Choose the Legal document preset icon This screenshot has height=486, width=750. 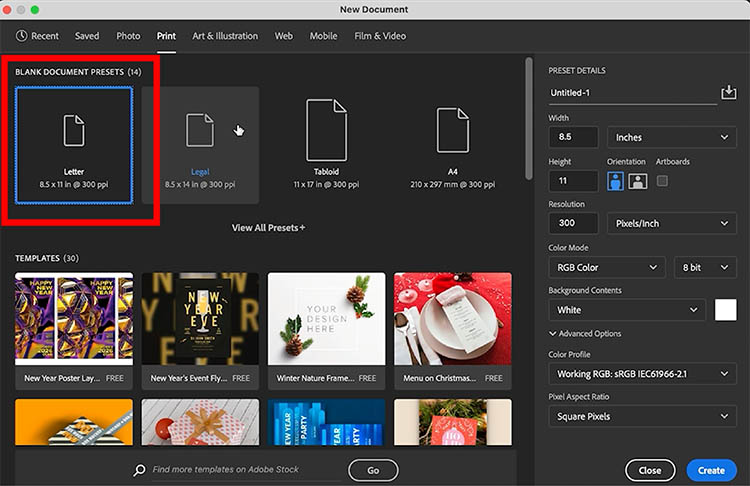200,130
